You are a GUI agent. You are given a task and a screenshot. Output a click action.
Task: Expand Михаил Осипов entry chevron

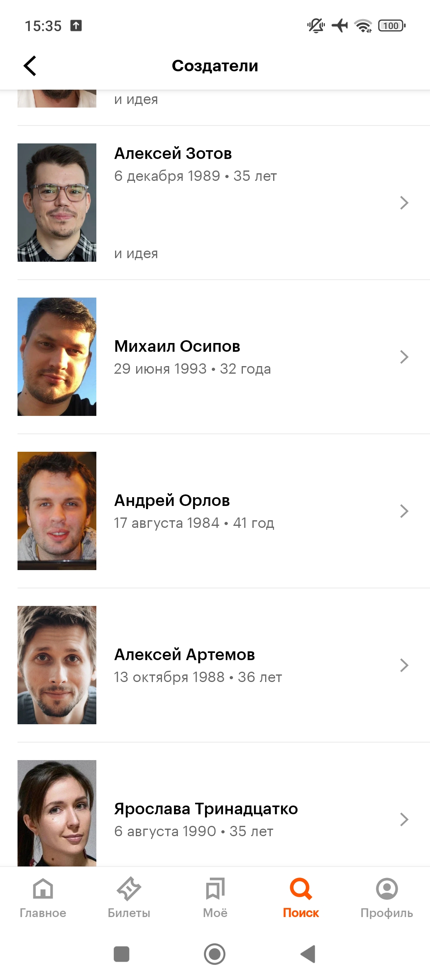click(404, 357)
